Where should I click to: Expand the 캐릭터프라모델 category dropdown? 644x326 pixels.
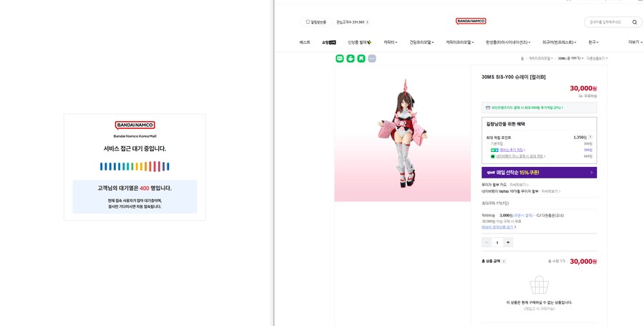(x=460, y=42)
